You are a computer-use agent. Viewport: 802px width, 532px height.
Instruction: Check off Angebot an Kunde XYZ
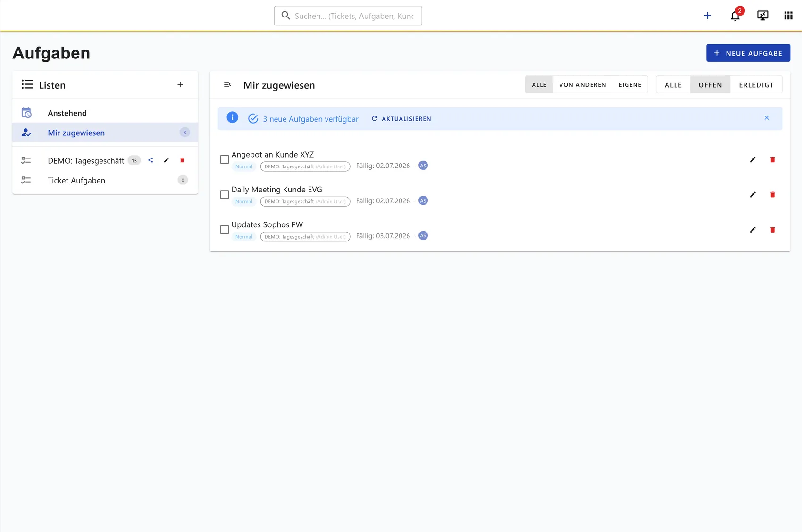pyautogui.click(x=225, y=159)
